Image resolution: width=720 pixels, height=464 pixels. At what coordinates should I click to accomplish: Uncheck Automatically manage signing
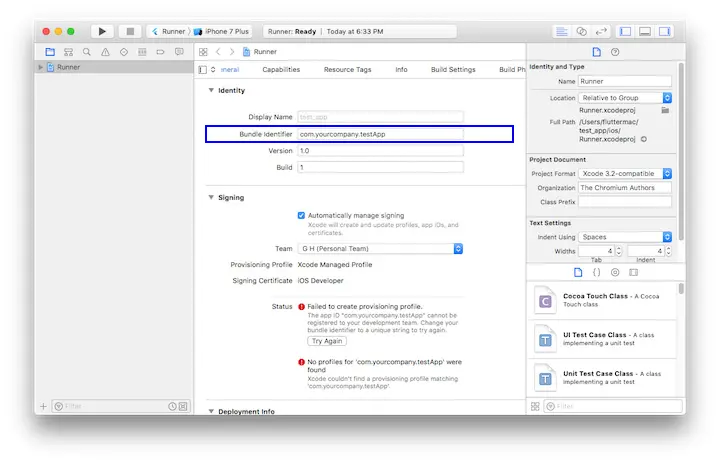(x=301, y=215)
